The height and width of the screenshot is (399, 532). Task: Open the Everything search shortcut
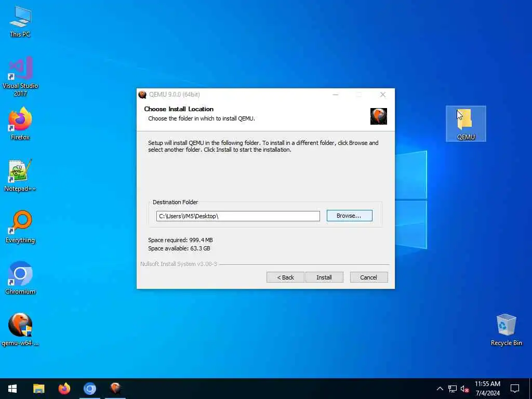click(20, 227)
